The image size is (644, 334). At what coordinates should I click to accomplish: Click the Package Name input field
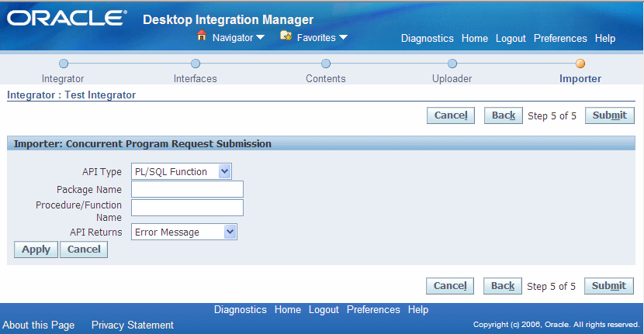(187, 189)
